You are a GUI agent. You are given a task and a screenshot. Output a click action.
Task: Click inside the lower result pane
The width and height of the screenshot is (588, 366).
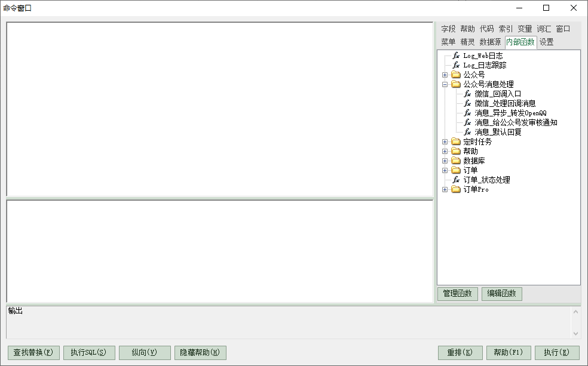220,251
